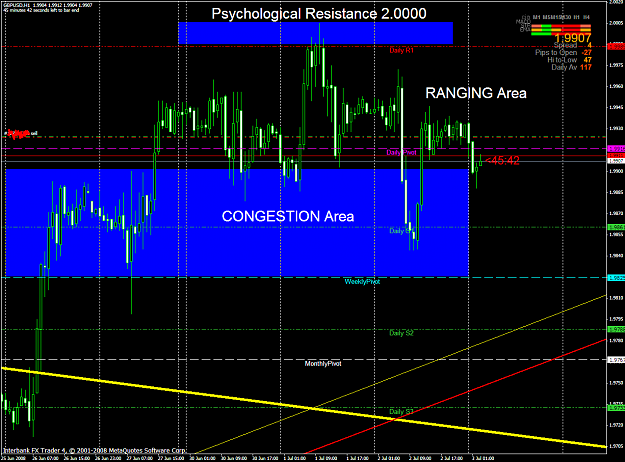Image resolution: width=625 pixels, height=462 pixels.
Task: Select the 'RANGING Area' text annotation
Action: pos(476,93)
